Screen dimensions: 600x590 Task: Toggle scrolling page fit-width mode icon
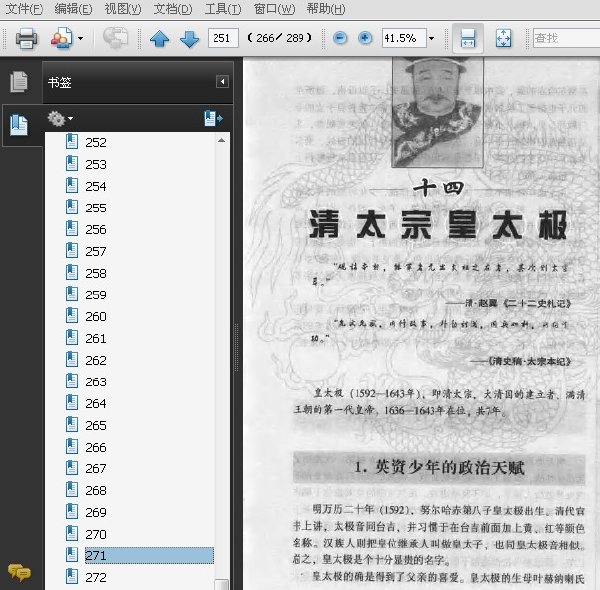[468, 38]
